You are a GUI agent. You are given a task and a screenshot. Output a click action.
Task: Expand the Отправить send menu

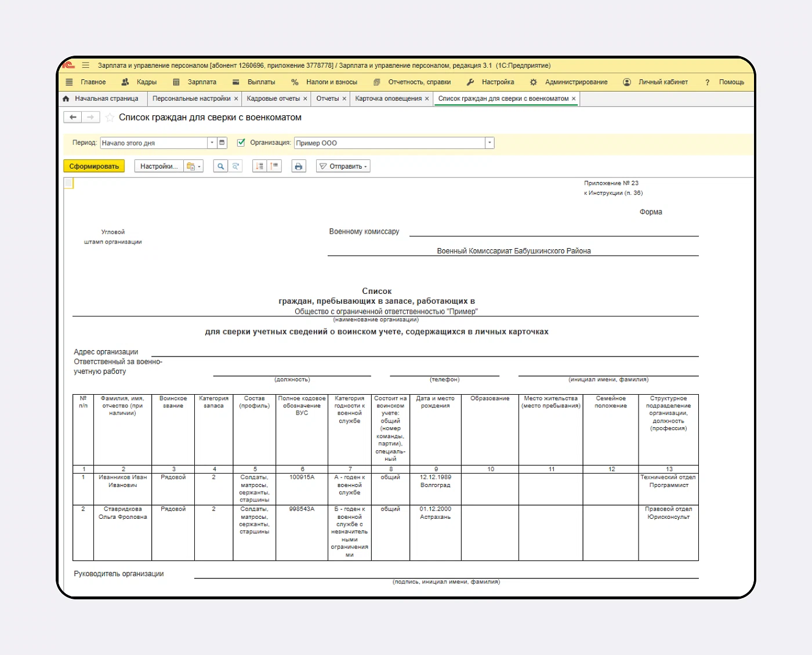(343, 166)
